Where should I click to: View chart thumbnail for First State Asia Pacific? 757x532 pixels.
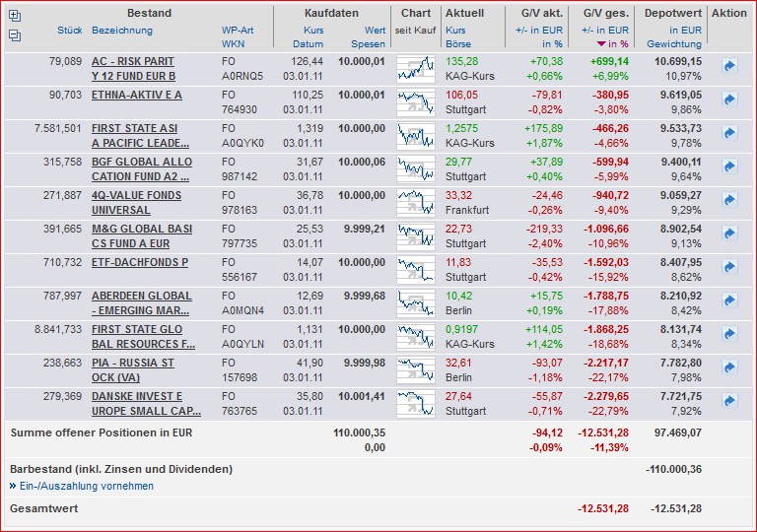[416, 136]
